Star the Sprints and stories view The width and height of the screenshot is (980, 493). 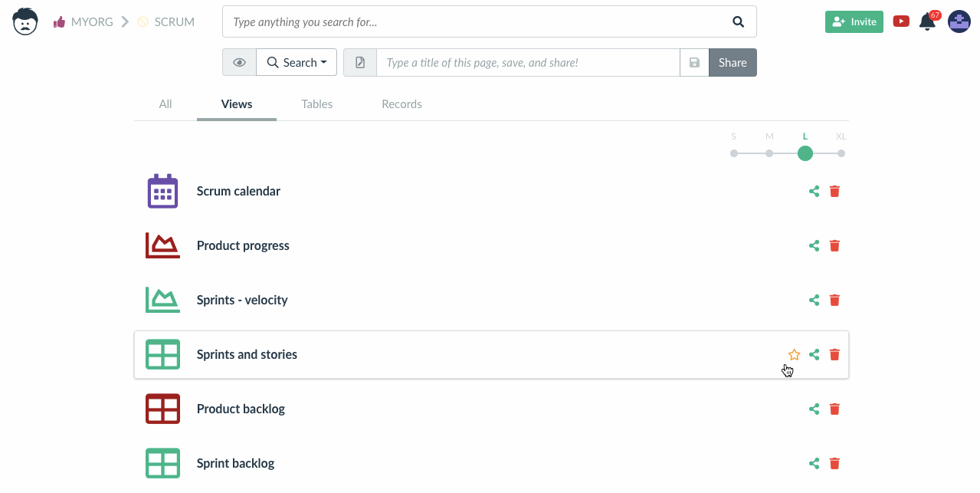794,355
